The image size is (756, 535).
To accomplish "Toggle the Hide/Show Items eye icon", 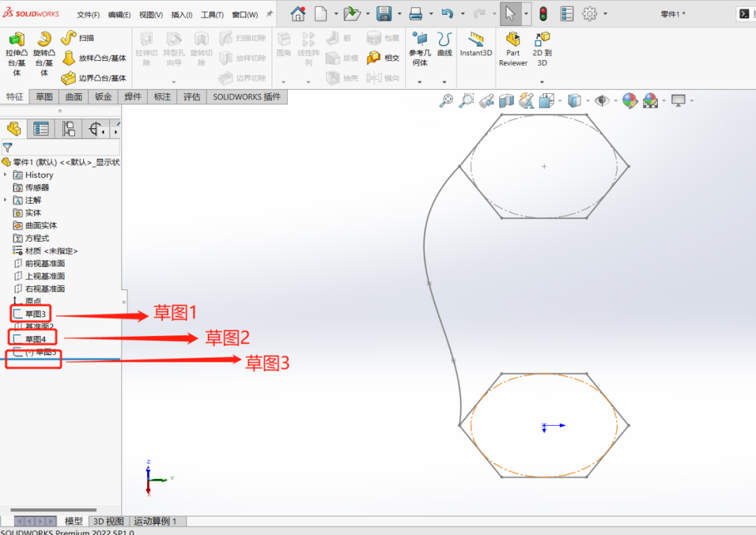I will (601, 101).
